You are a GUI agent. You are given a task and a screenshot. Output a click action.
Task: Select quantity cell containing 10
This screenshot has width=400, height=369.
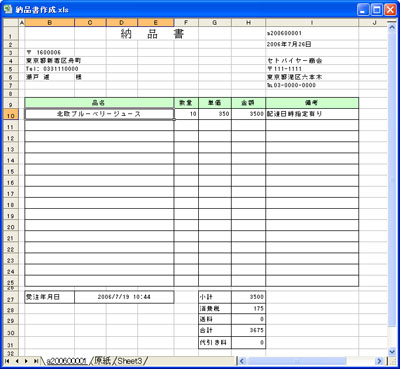(x=186, y=114)
